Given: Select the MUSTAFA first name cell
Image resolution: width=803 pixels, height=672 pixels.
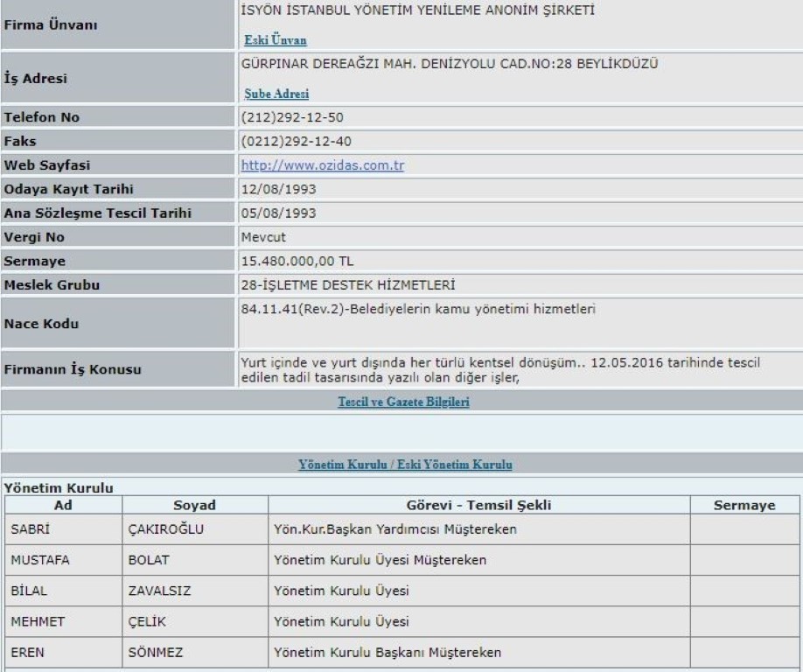Looking at the screenshot, I should point(38,560).
